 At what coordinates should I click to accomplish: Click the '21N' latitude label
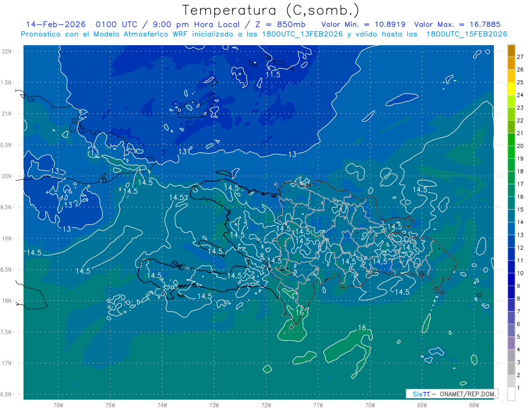tap(8, 114)
